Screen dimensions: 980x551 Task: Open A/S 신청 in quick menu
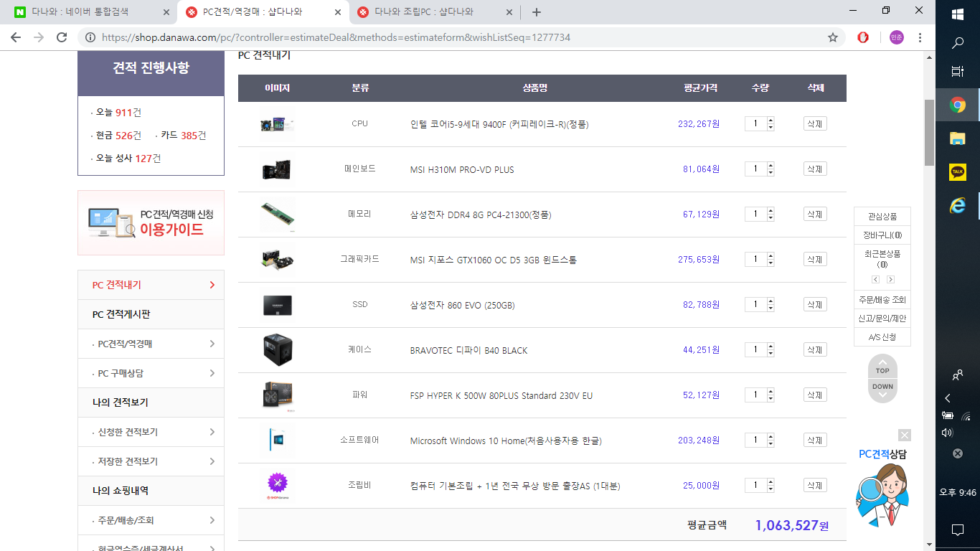[882, 337]
